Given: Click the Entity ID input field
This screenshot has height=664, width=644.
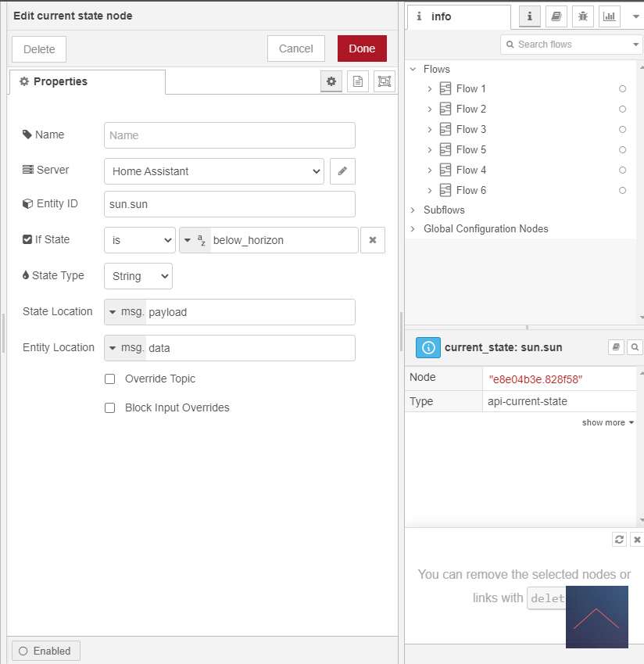Looking at the screenshot, I should click(229, 204).
